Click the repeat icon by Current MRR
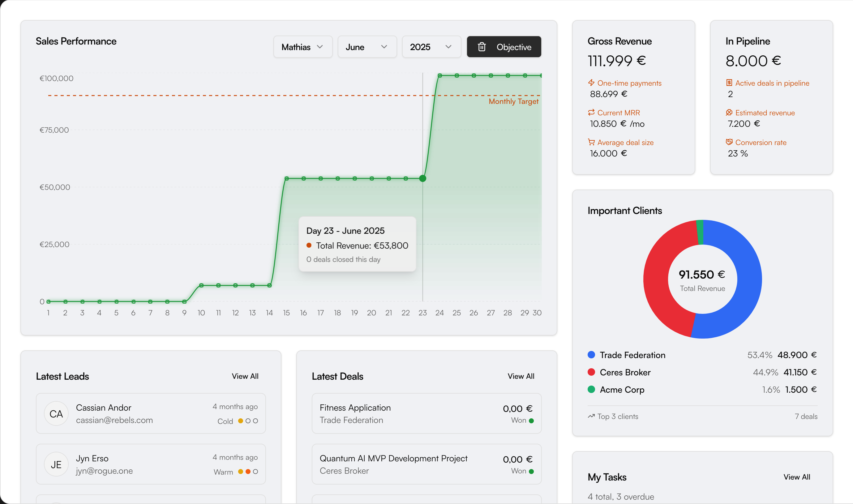 click(591, 113)
